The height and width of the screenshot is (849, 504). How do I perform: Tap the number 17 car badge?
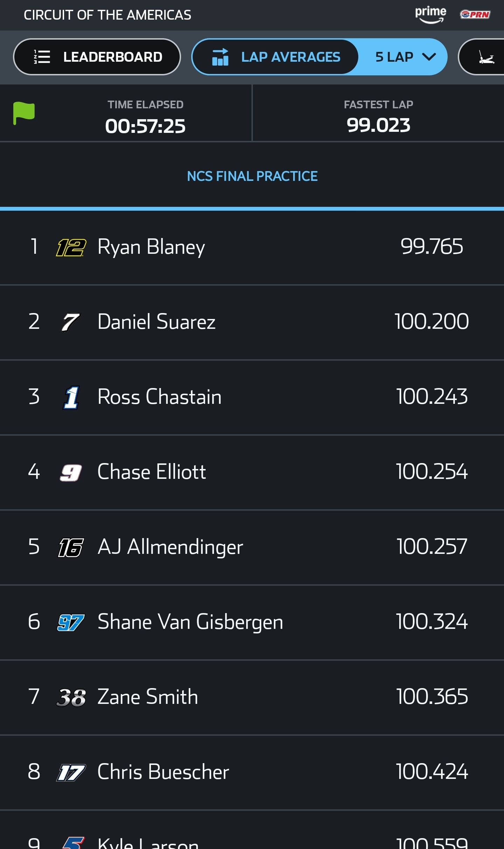(71, 773)
